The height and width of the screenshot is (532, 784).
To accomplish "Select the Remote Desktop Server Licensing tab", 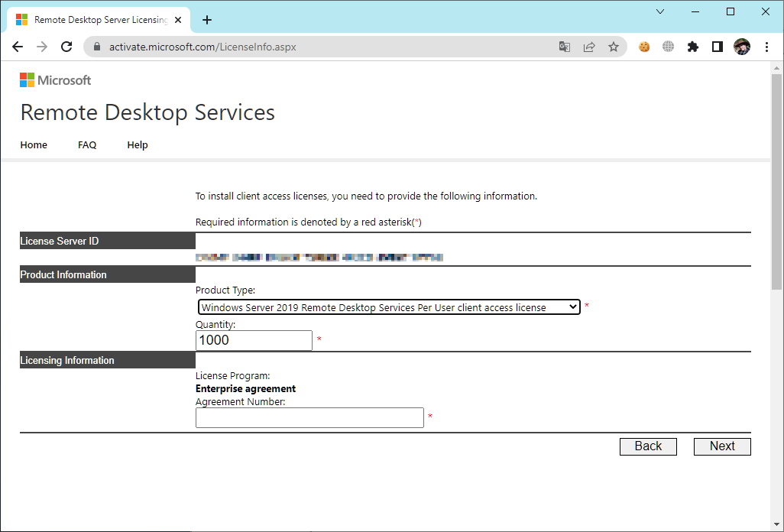I will (x=99, y=20).
